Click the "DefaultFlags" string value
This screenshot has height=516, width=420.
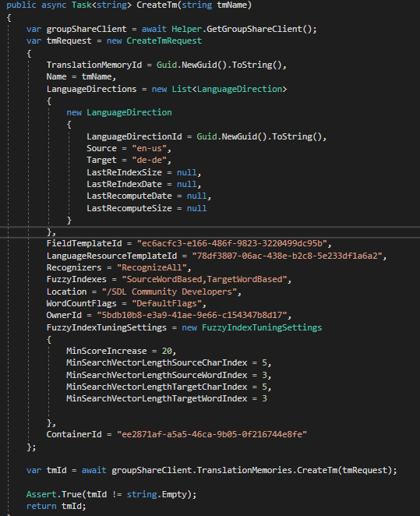(167, 303)
